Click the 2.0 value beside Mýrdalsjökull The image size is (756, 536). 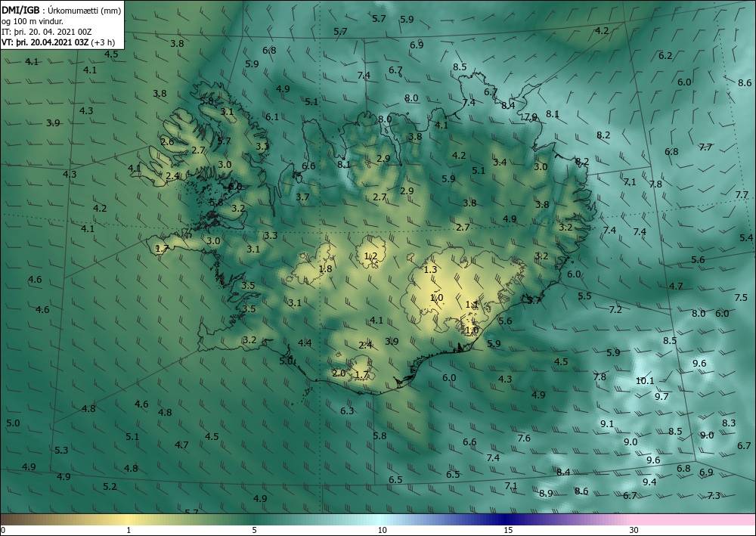(339, 373)
